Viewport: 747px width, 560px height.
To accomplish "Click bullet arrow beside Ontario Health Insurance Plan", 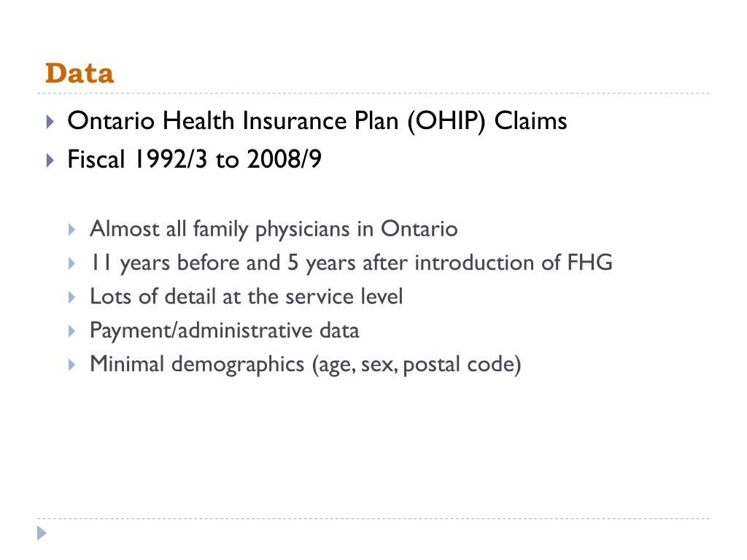I will (x=50, y=122).
